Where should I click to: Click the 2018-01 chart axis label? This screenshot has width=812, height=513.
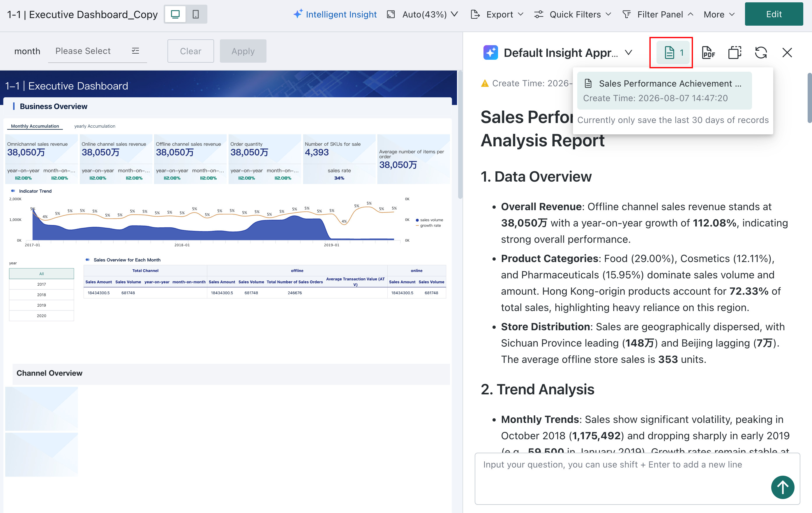tap(182, 245)
